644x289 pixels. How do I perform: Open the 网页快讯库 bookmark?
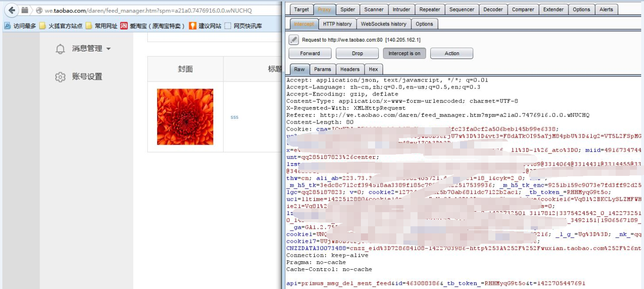point(243,26)
